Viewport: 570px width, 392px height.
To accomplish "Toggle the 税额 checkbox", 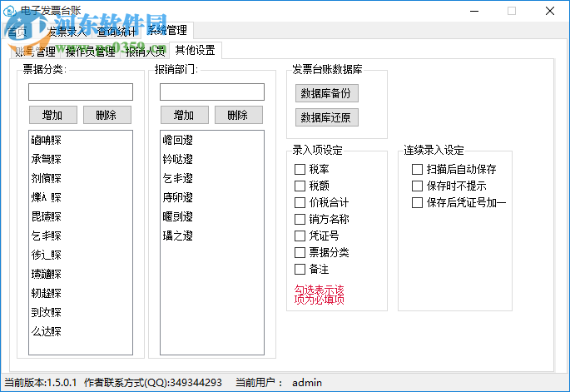I will [300, 186].
